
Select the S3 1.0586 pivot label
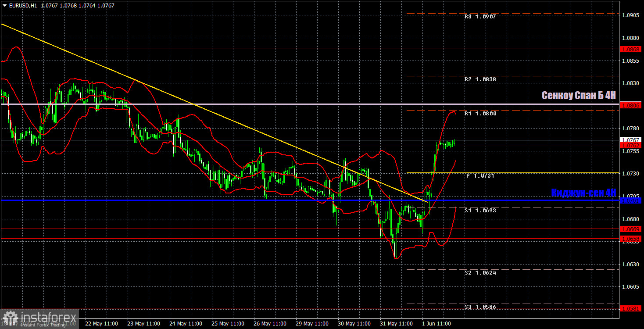point(480,307)
